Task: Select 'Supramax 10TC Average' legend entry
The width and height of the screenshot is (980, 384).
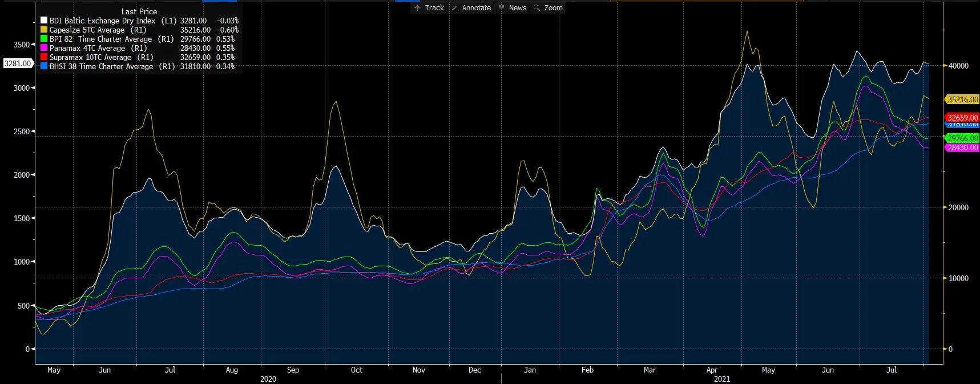Action: 90,57
